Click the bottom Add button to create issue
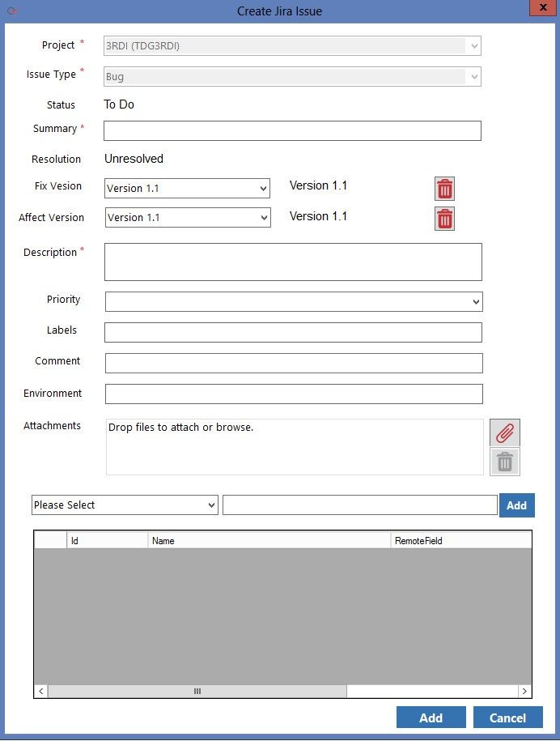The width and height of the screenshot is (560, 741). (431, 718)
